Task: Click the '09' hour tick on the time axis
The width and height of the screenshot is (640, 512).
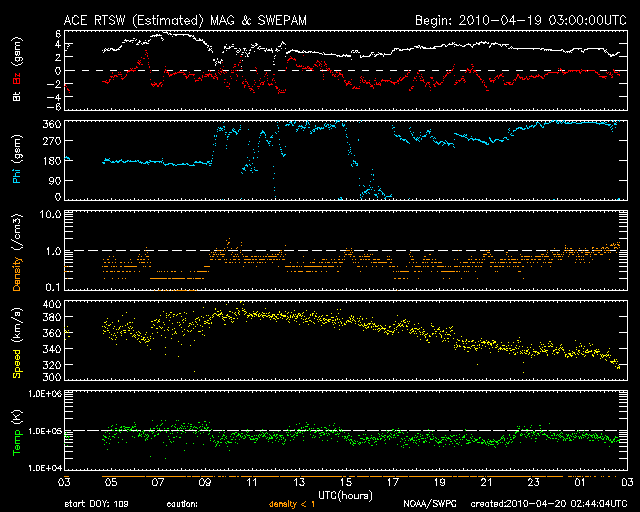Action: point(204,482)
